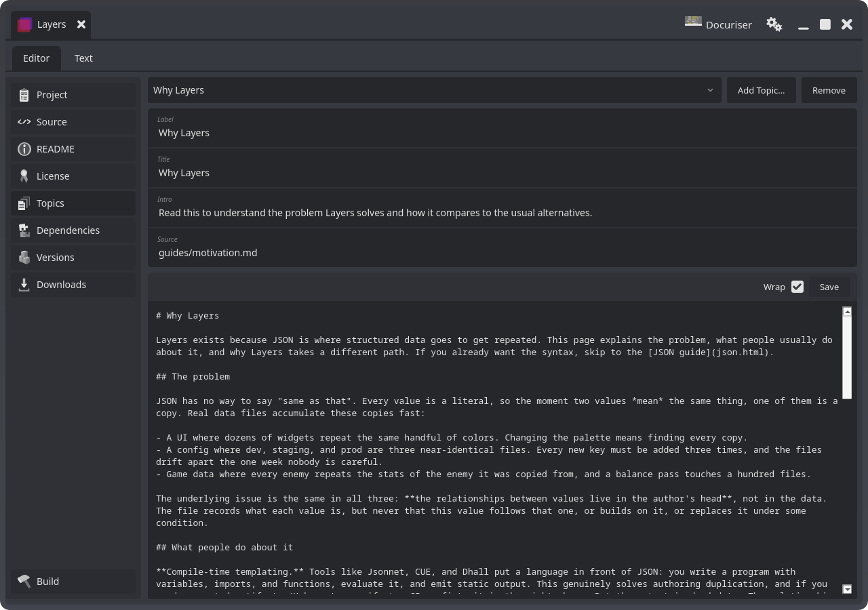
Task: Click the Source code brackets icon
Action: tap(24, 122)
